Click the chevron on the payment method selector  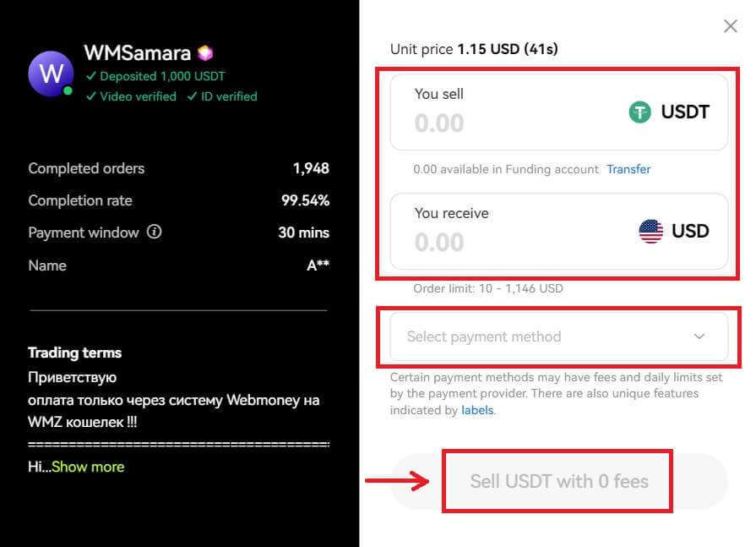point(699,336)
